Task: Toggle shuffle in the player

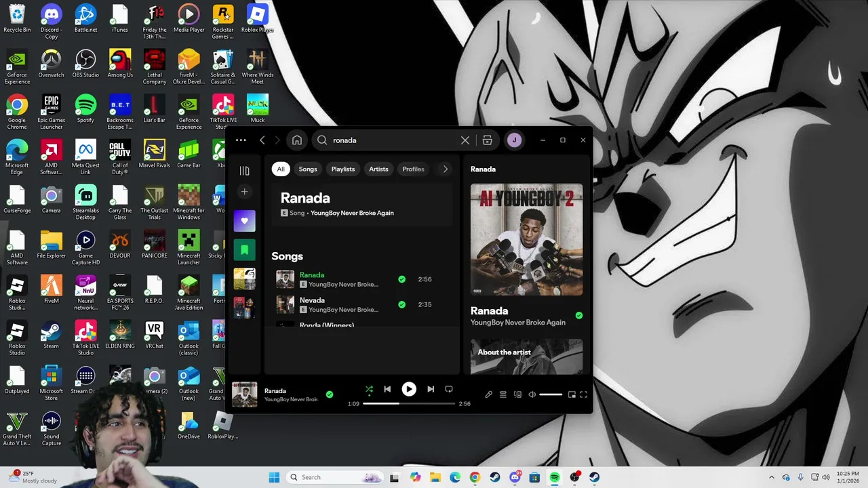Action: 369,389
